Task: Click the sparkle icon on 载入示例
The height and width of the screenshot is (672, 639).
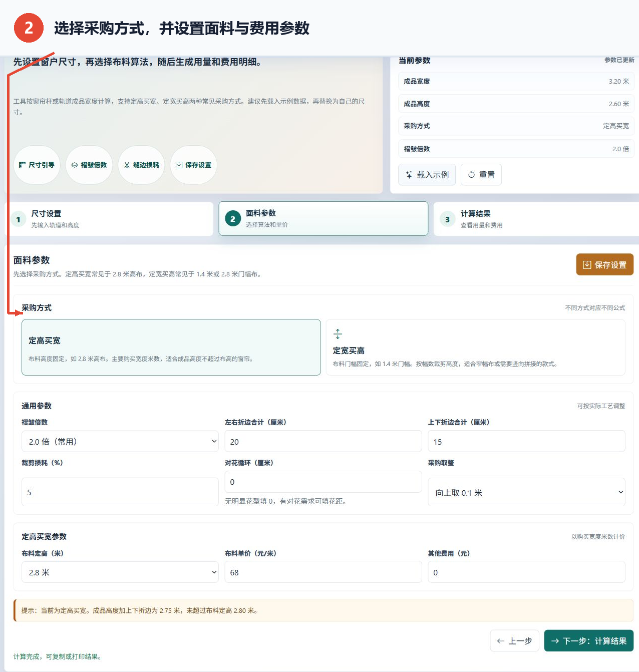Action: tap(409, 175)
